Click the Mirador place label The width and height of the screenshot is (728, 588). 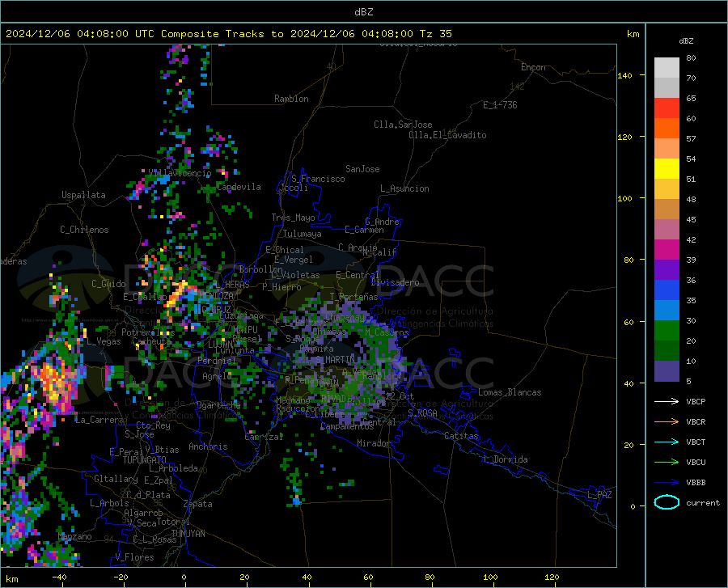pos(373,443)
